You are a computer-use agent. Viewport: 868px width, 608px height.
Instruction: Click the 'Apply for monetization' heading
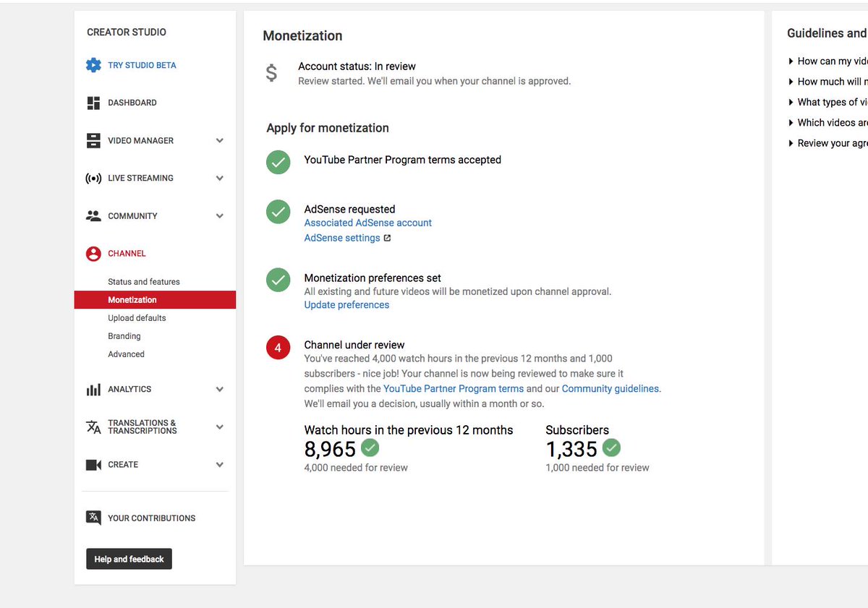pyautogui.click(x=328, y=128)
